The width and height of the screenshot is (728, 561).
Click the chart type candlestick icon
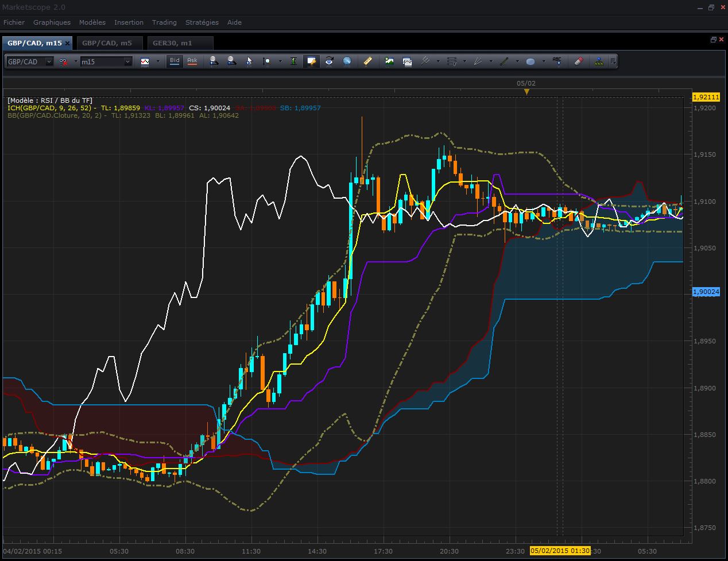click(145, 61)
